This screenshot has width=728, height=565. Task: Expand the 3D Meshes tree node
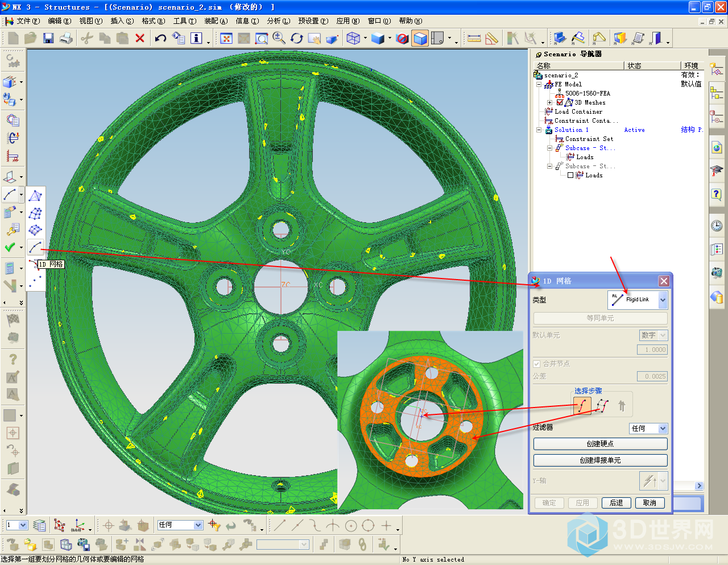(549, 102)
